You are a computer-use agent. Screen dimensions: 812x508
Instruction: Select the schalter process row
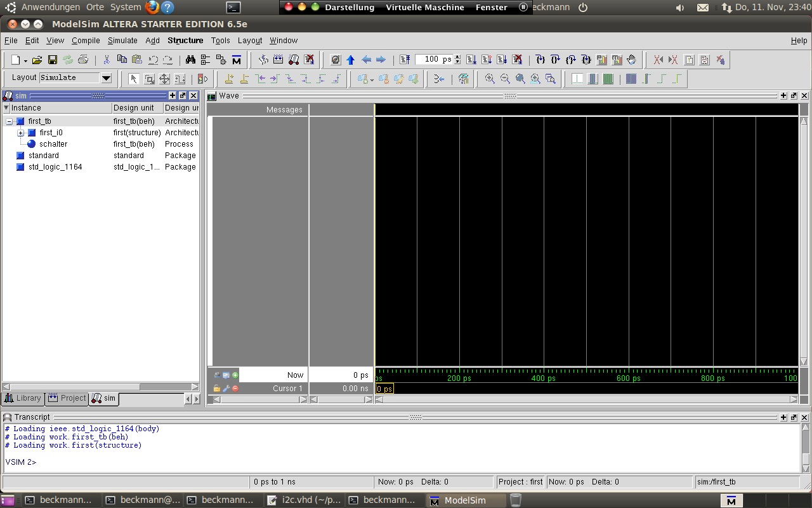point(101,144)
